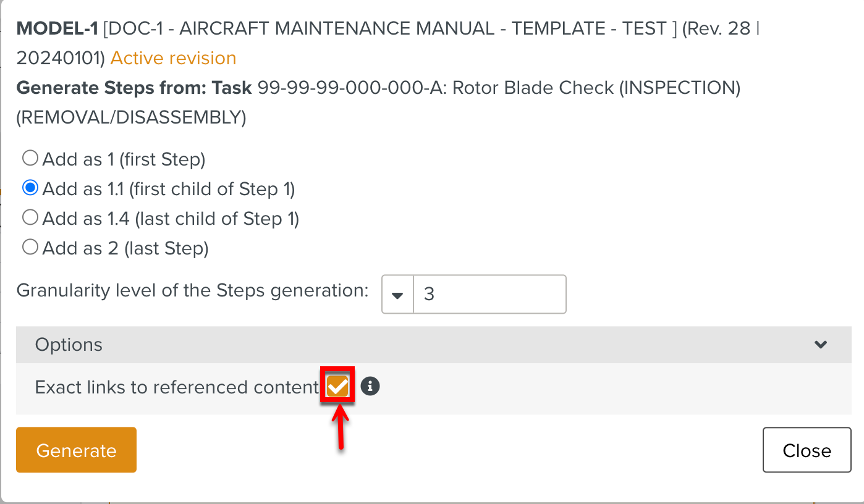Viewport: 864px width, 504px height.
Task: Click the orange 'Active revision' text
Action: point(173,58)
